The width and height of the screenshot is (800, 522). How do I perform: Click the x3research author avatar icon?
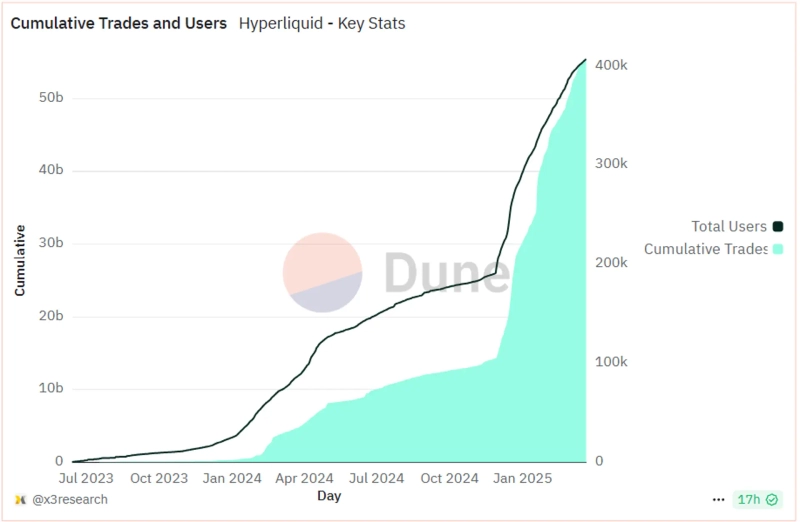[19, 499]
